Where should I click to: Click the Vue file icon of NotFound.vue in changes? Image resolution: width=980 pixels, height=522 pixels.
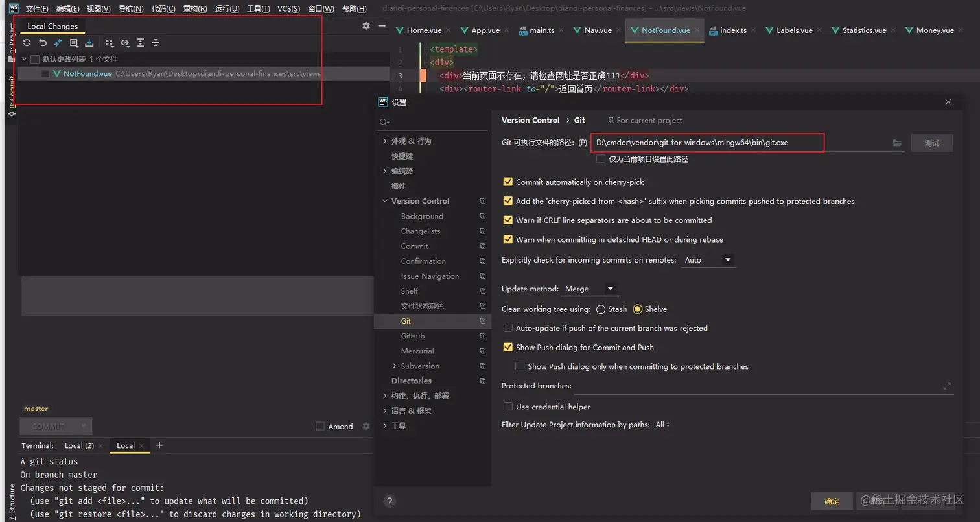tap(57, 74)
